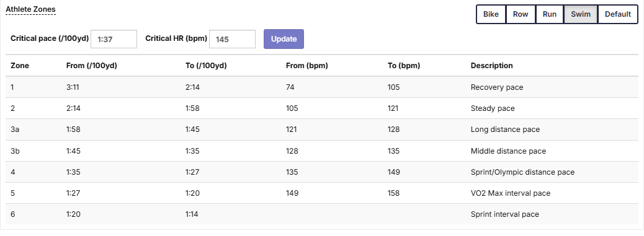Screen dimensions: 644x236
Task: Select the Sprint/Olympic distance pace row
Action: (x=322, y=172)
